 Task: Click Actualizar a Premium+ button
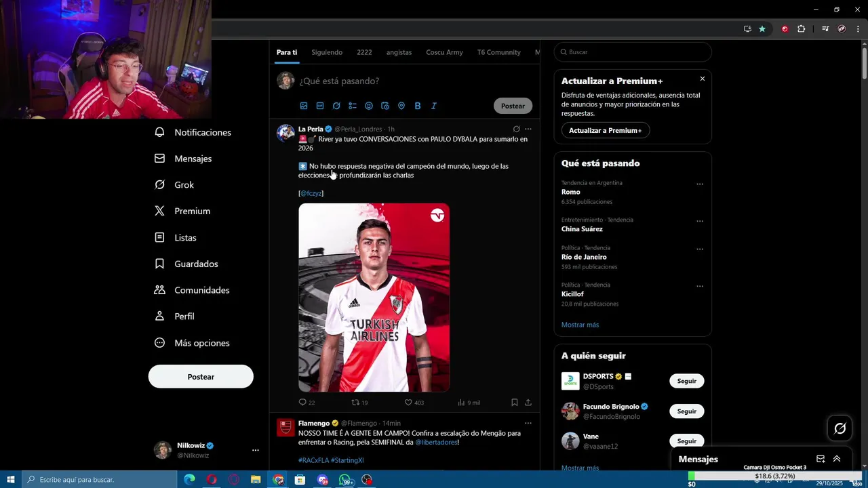(x=605, y=130)
